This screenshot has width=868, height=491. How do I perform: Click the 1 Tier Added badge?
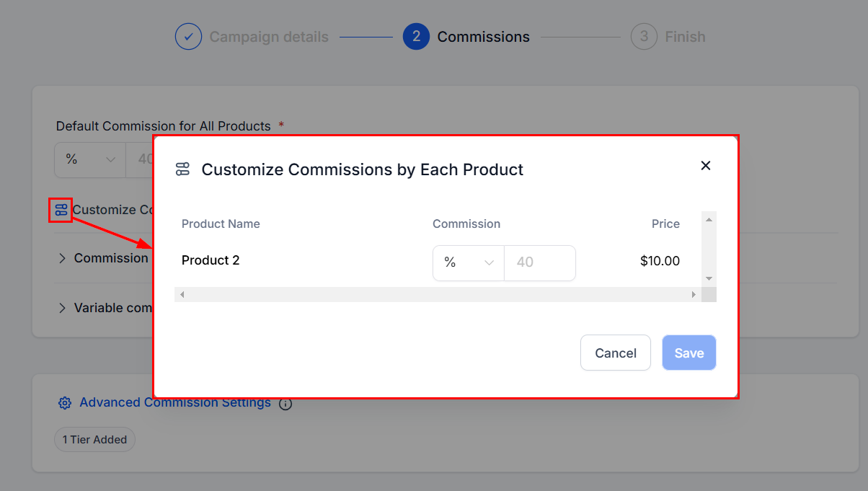coord(94,440)
